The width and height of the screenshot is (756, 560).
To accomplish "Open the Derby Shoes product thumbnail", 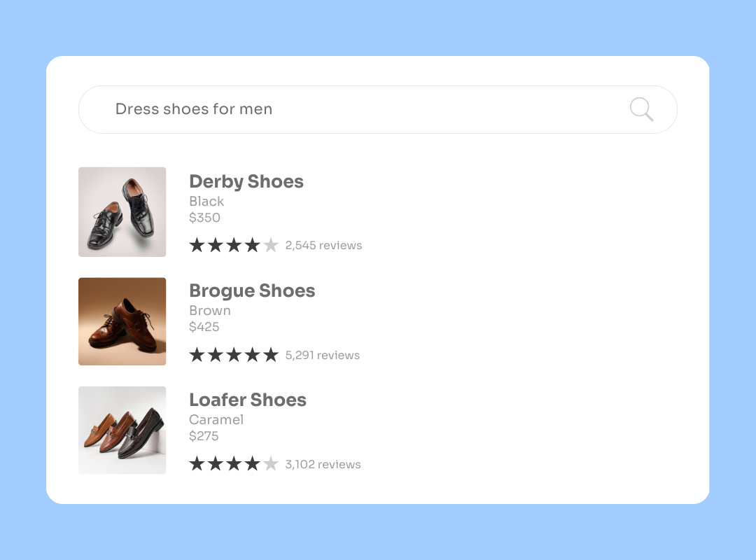I will tap(122, 211).
